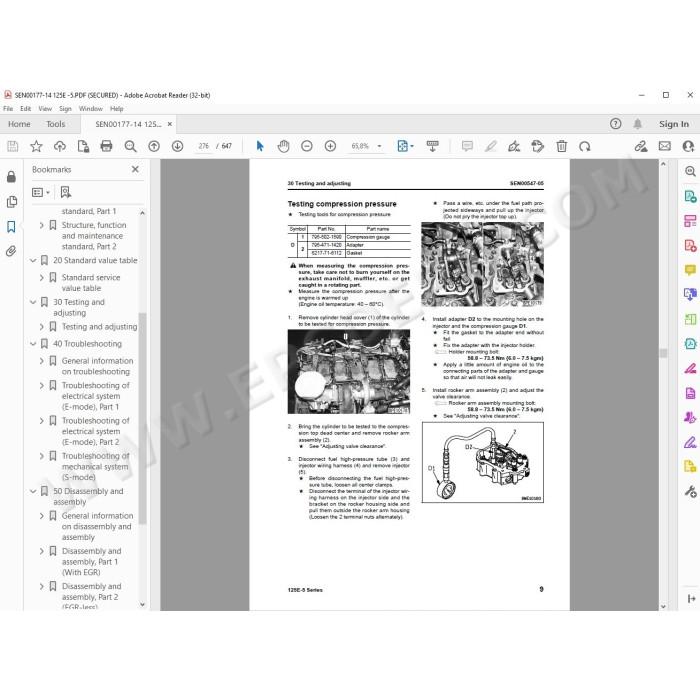700x700 pixels.
Task: Expand Troubleshooting of mechanical system (S-mode) bookmark
Action: (x=42, y=456)
